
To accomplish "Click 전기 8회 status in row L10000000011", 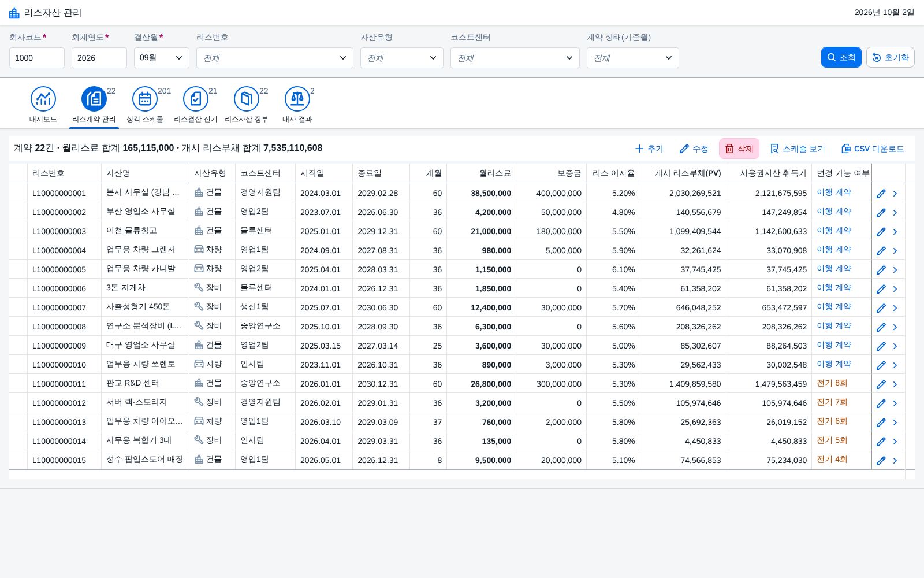I will 832,383.
